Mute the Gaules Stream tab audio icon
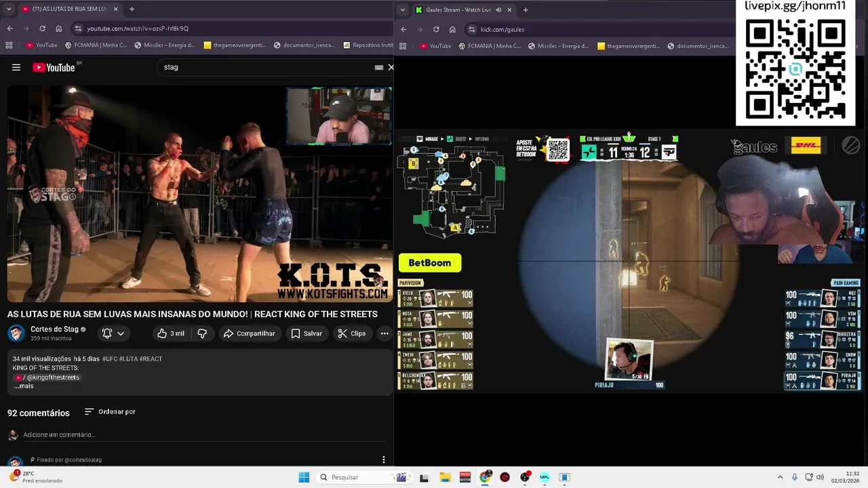 click(x=499, y=9)
